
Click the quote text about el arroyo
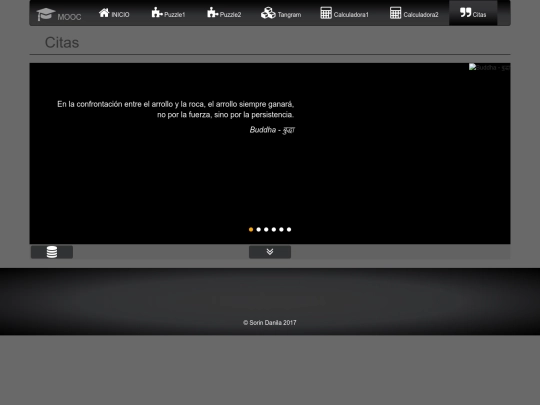point(176,109)
